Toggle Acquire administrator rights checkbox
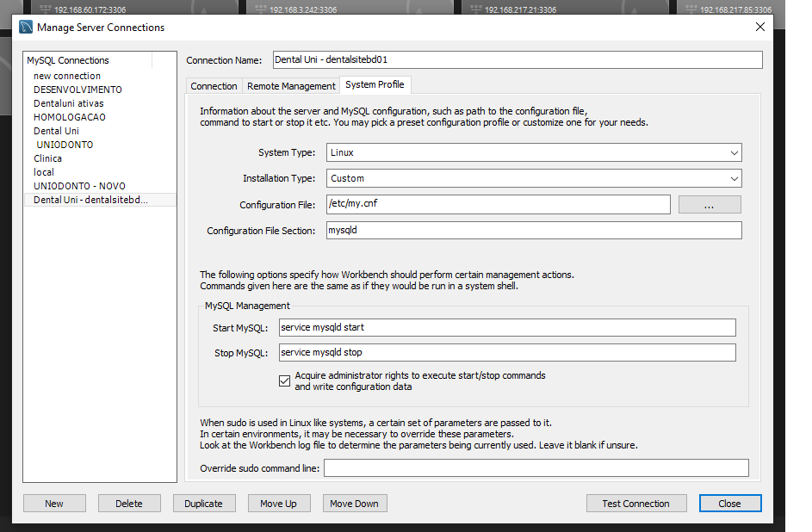The width and height of the screenshot is (812, 532). [x=284, y=381]
